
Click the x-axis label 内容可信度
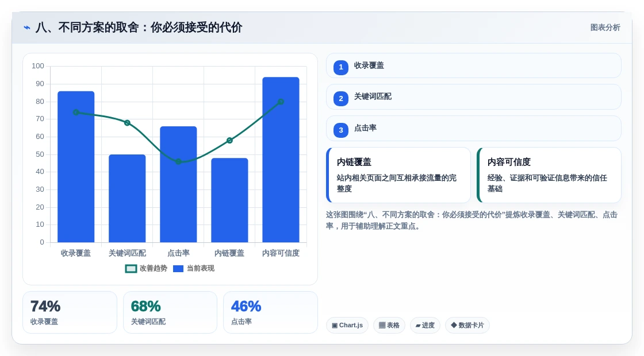[281, 253]
